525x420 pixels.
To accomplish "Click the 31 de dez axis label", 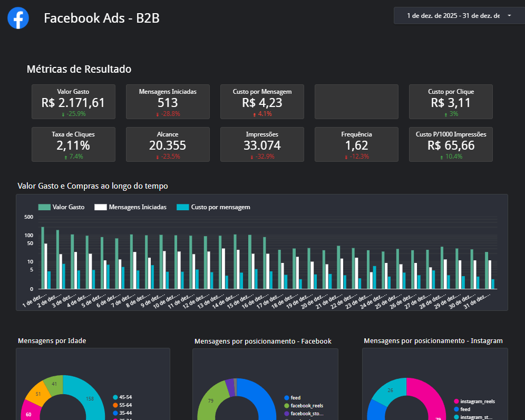I will pos(478,300).
